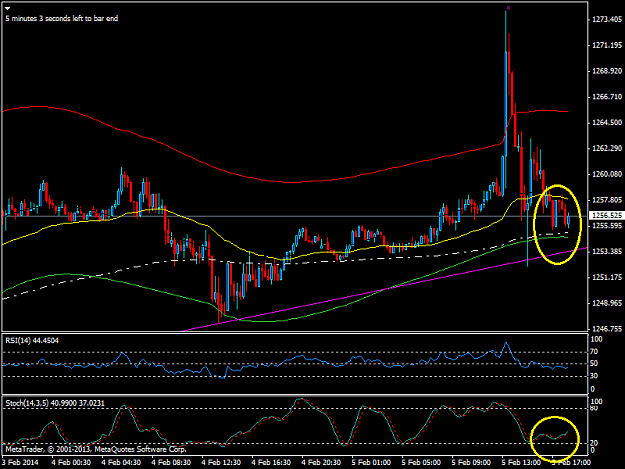Viewport: 625px width, 469px height.
Task: Click RSI scale level 30
Action: pos(594,376)
